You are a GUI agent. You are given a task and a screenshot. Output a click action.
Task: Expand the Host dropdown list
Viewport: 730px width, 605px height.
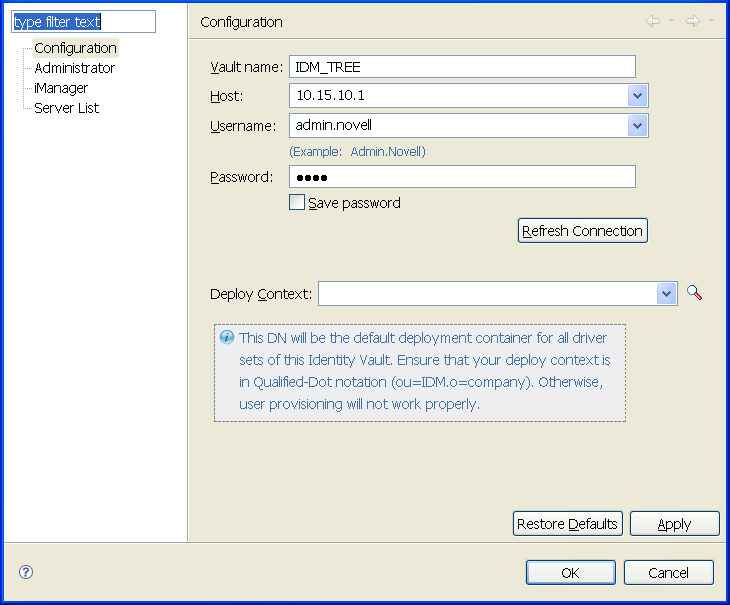click(x=637, y=96)
